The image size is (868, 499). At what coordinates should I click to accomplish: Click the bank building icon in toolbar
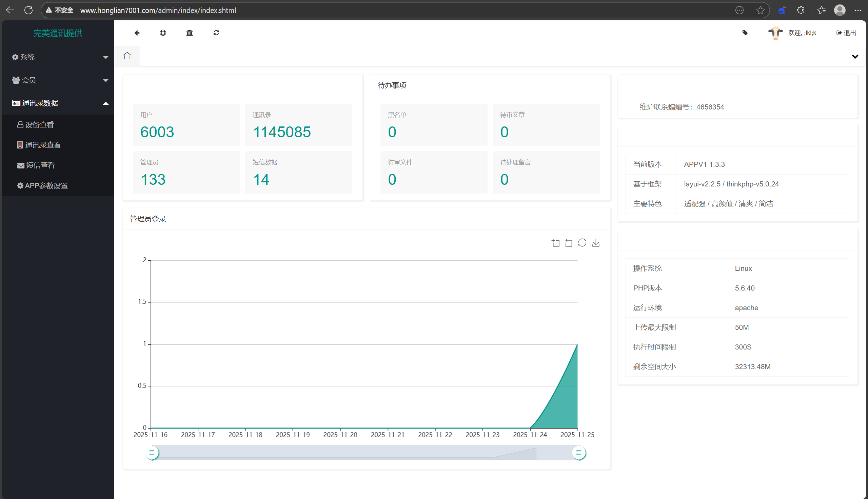[190, 33]
